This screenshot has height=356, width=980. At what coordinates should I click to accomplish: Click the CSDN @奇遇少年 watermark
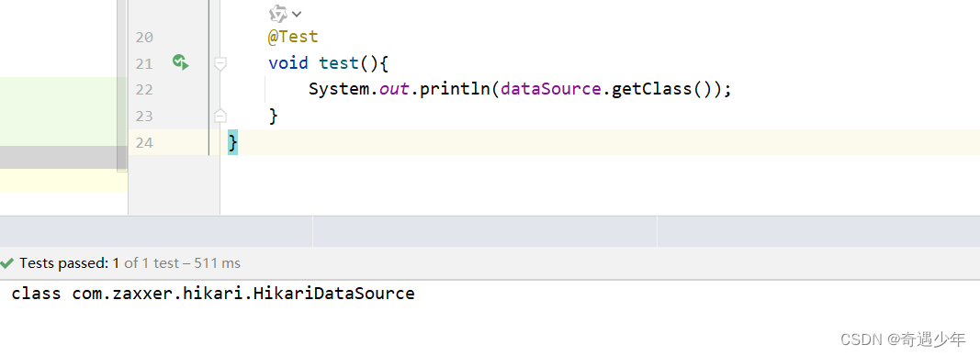(x=903, y=339)
